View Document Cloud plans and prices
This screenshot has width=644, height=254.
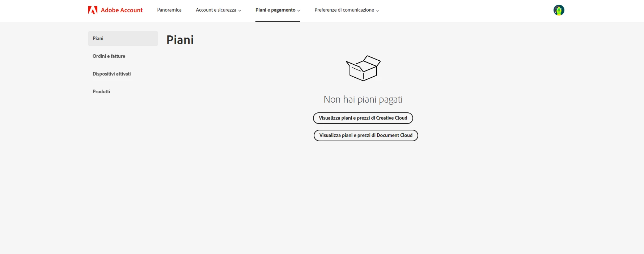click(x=366, y=135)
